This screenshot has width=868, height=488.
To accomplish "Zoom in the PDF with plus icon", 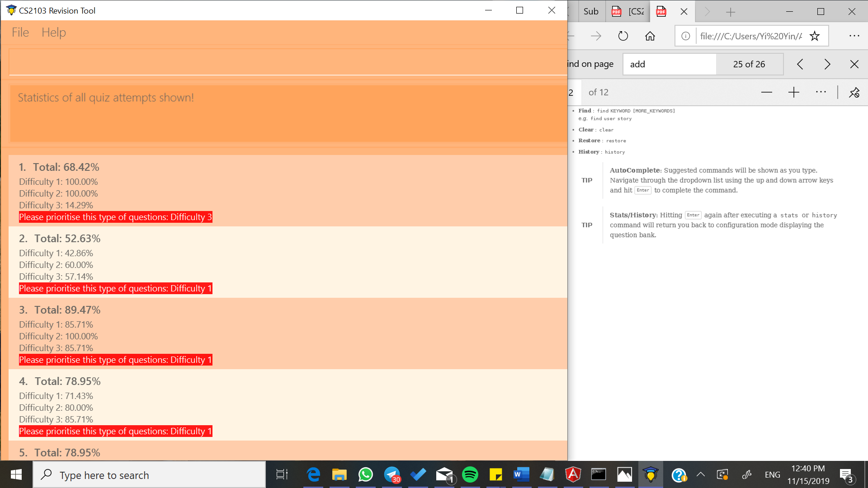I will [793, 92].
